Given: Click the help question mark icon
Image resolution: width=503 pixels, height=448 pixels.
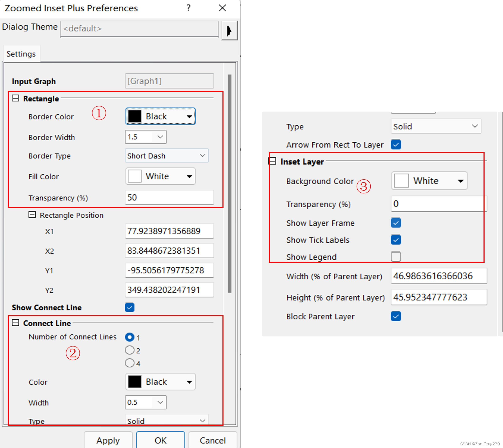Looking at the screenshot, I should click(188, 8).
